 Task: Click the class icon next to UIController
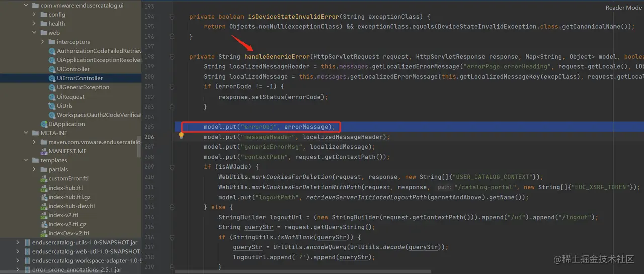[52, 69]
